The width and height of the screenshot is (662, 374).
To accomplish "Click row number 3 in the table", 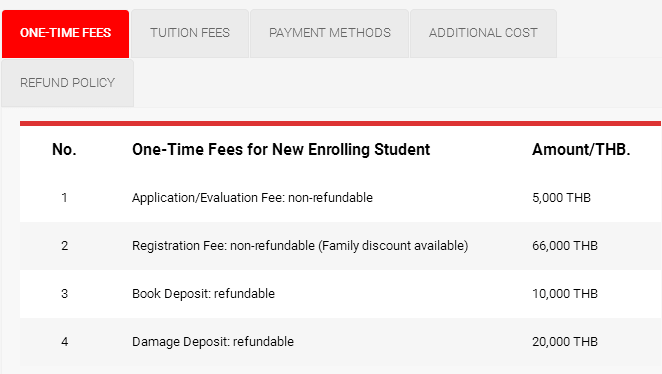I will [64, 294].
